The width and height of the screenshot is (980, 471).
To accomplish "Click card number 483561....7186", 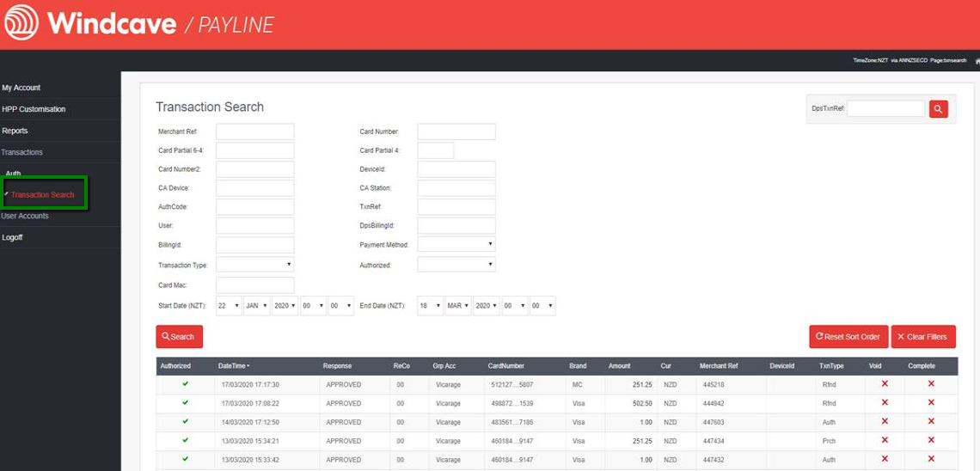I will (512, 422).
